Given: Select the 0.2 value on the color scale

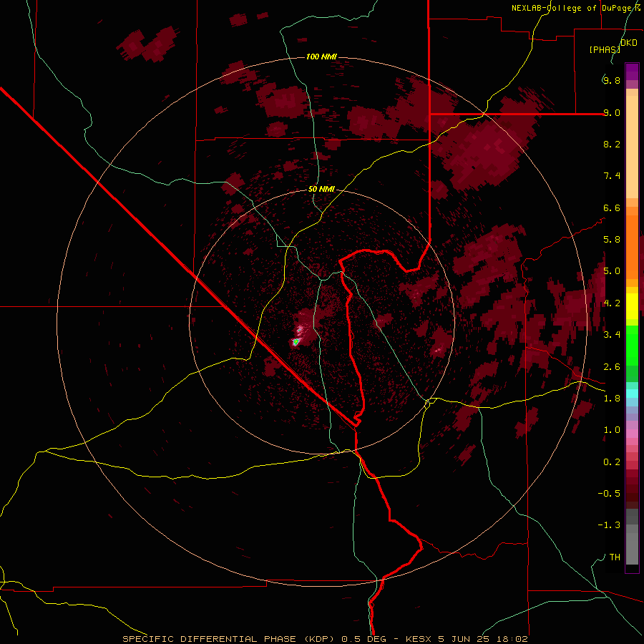Looking at the screenshot, I should (x=611, y=462).
